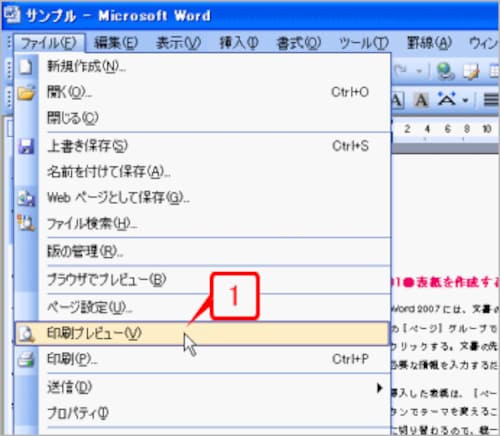This screenshot has height=436, width=500.
Task: Click the notepad with pencil toolbar icon
Action: pyautogui.click(x=472, y=71)
